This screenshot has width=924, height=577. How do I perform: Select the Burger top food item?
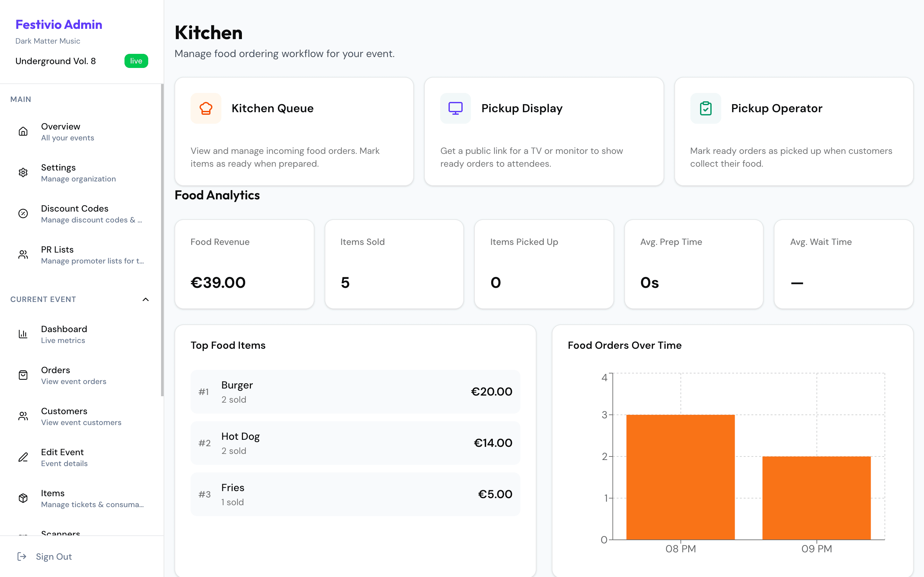point(355,391)
